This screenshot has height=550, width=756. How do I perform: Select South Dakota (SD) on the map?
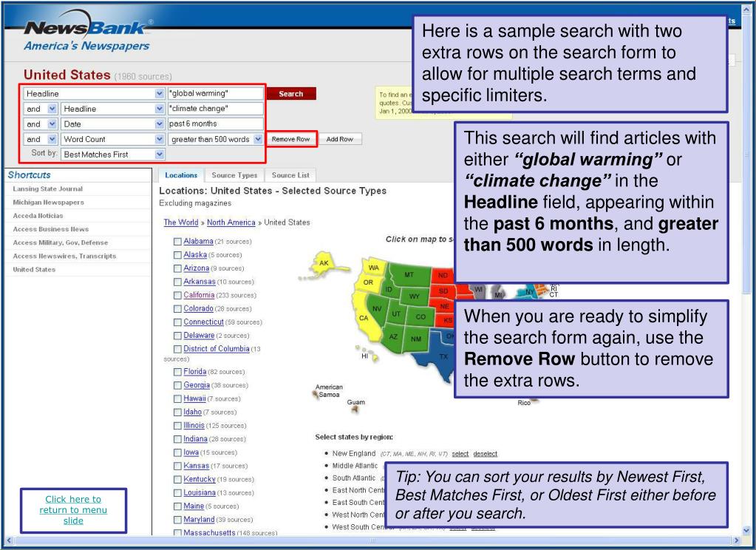[x=443, y=291]
